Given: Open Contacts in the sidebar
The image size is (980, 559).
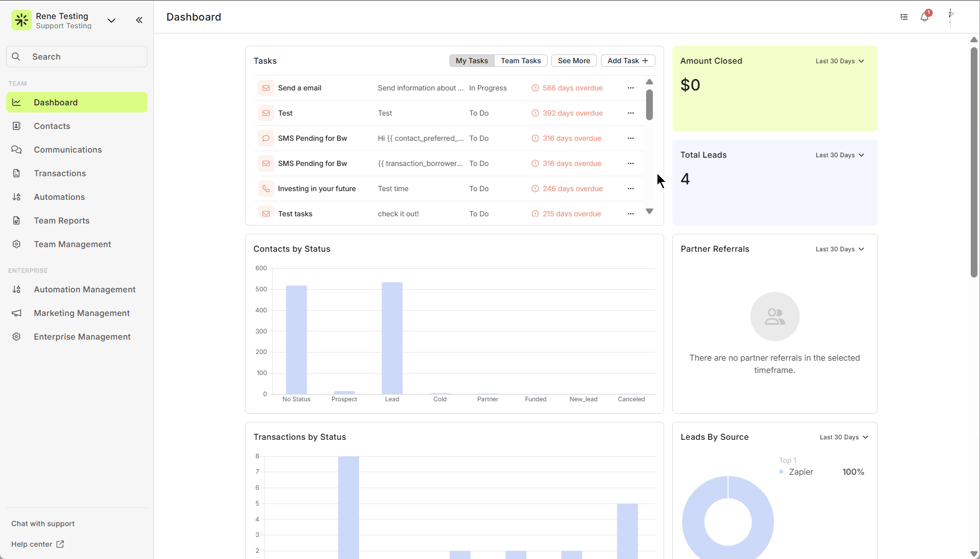Looking at the screenshot, I should pos(52,126).
